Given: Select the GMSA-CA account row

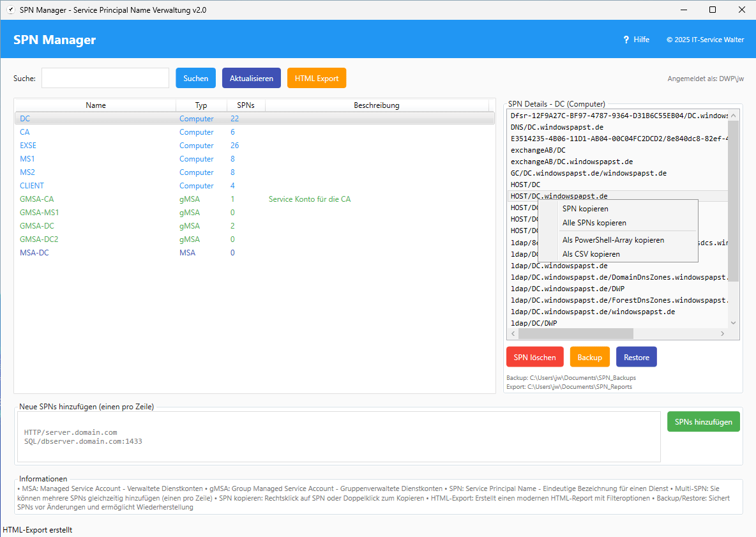Looking at the screenshot, I should (x=37, y=199).
